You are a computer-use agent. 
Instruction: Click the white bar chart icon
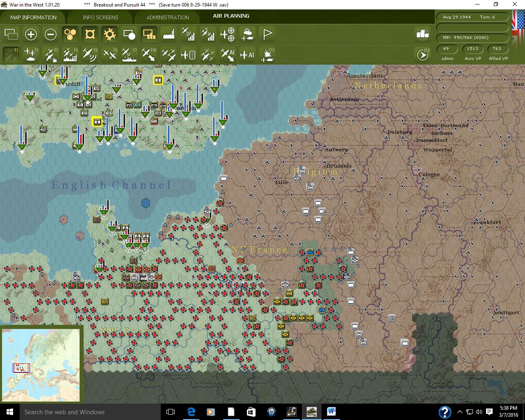(x=422, y=34)
